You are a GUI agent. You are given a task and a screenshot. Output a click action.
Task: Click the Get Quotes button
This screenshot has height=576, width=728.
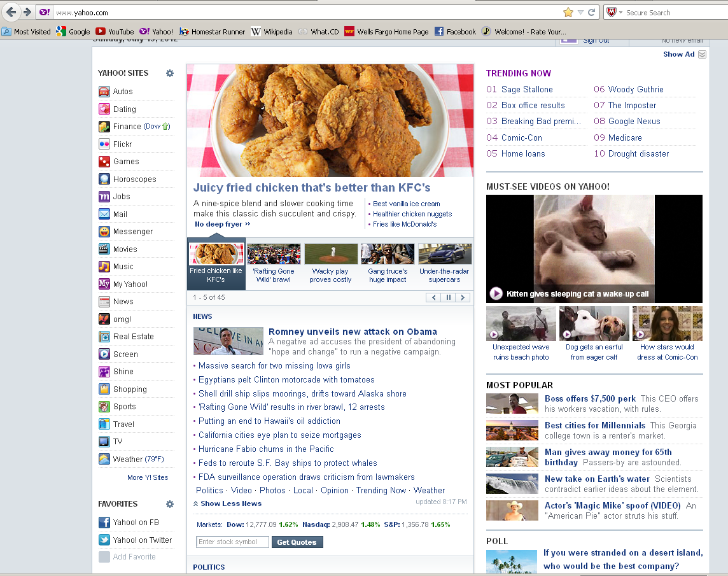click(x=297, y=542)
